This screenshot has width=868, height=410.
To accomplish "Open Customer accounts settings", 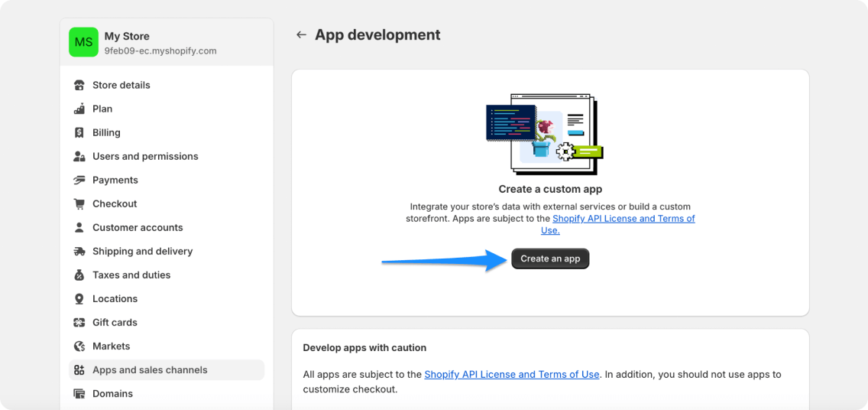I will coord(138,227).
